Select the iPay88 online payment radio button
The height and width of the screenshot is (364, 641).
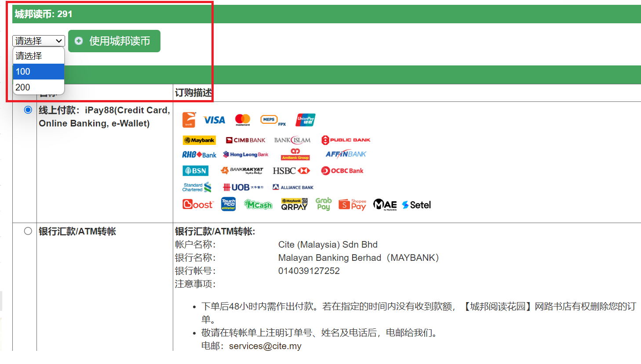(28, 110)
